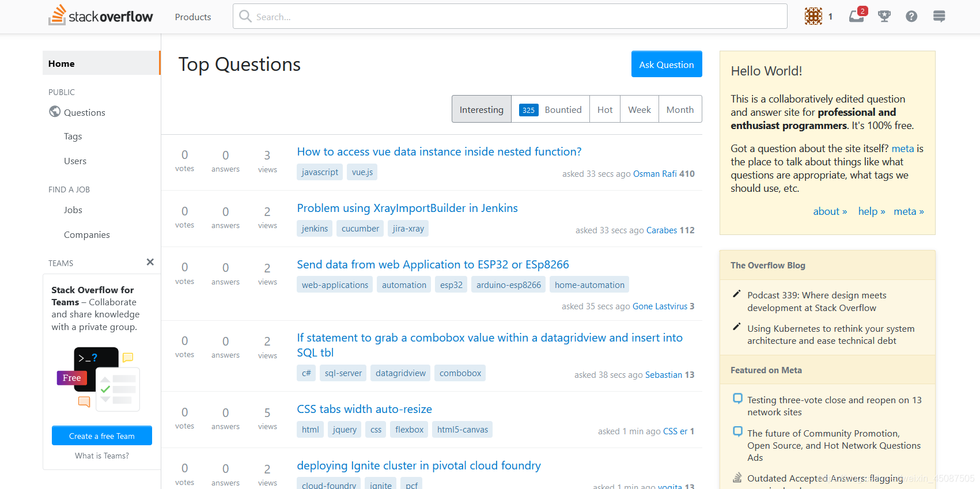Open the meta » link in Hello World box

pyautogui.click(x=909, y=211)
